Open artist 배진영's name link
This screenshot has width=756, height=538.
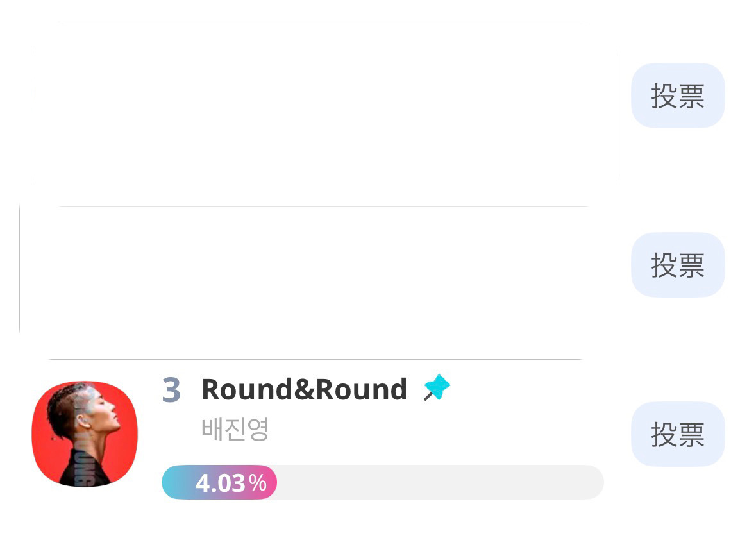tap(235, 429)
